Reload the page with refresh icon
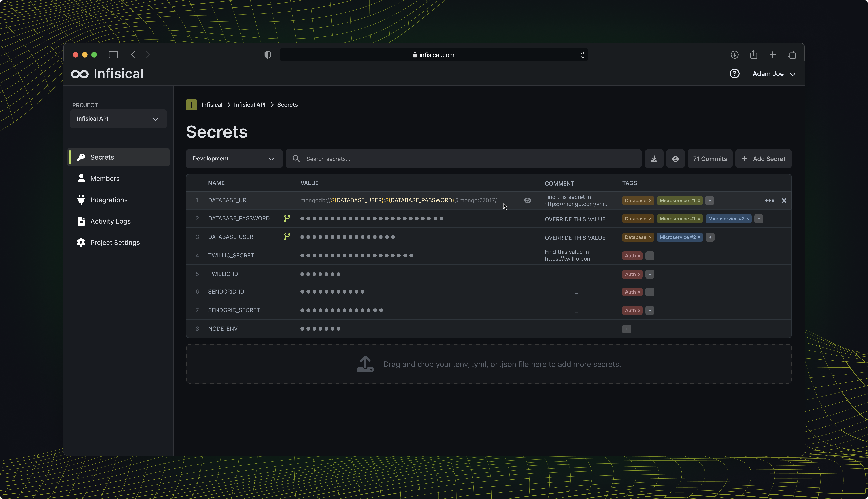 pyautogui.click(x=583, y=55)
